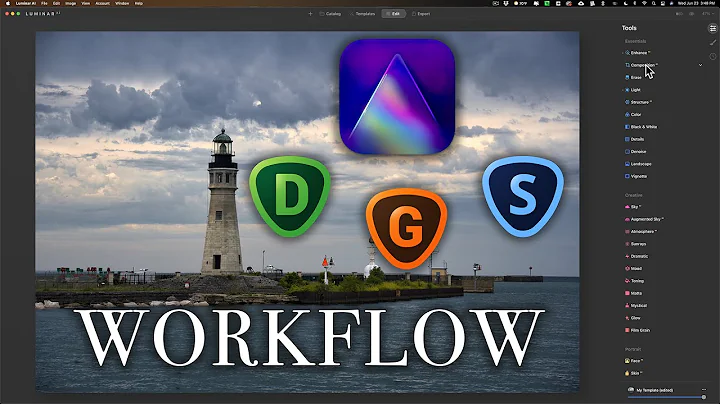Open the 47% zoom dropdown
Image resolution: width=720 pixels, height=404 pixels.
(708, 14)
